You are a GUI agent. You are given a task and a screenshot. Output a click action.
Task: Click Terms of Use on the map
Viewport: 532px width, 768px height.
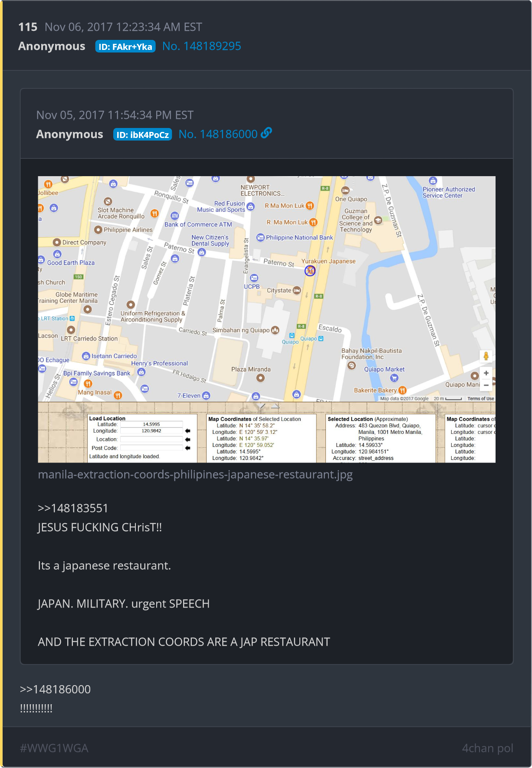coord(481,399)
